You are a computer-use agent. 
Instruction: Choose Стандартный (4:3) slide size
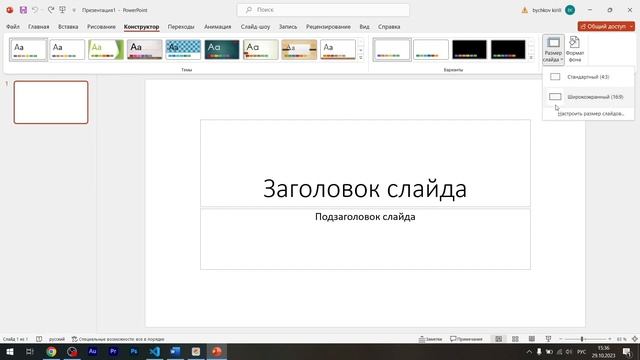588,77
